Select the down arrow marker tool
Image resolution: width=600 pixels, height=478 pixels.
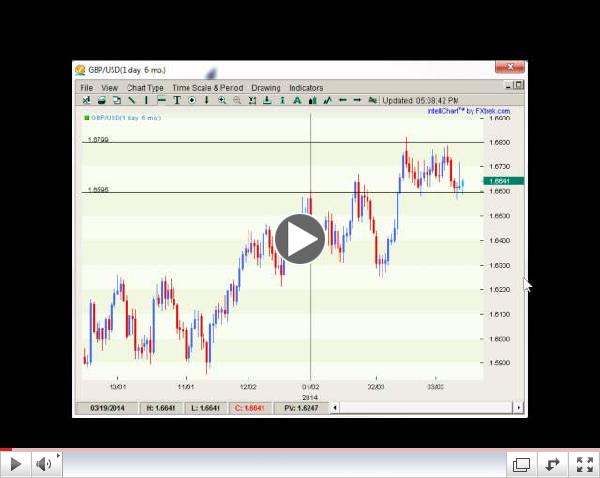pyautogui.click(x=207, y=100)
